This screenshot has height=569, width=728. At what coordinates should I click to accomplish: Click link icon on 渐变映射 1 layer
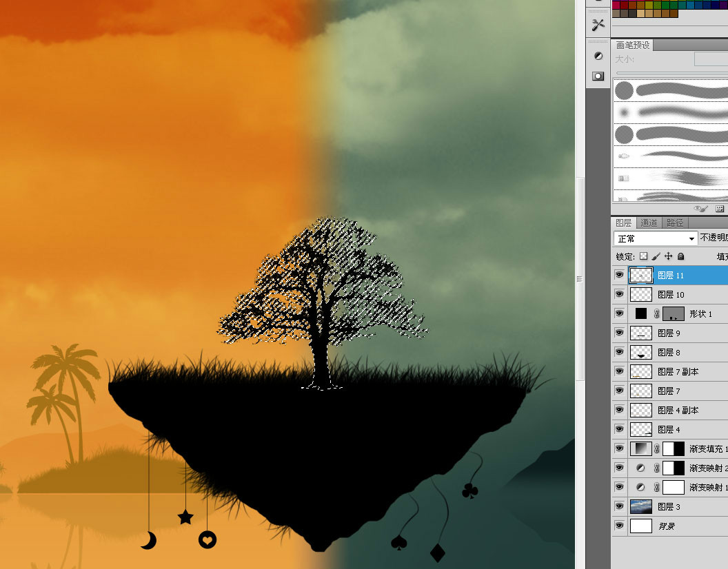tap(656, 487)
